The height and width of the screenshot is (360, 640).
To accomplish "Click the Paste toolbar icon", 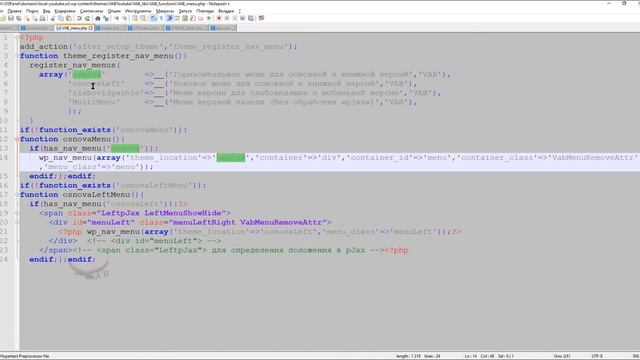I will [x=69, y=18].
